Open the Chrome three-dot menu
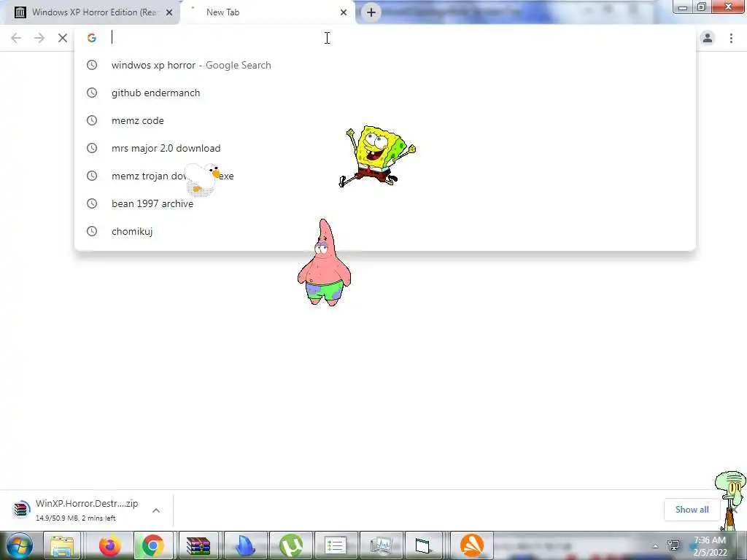747x560 pixels. click(x=731, y=38)
